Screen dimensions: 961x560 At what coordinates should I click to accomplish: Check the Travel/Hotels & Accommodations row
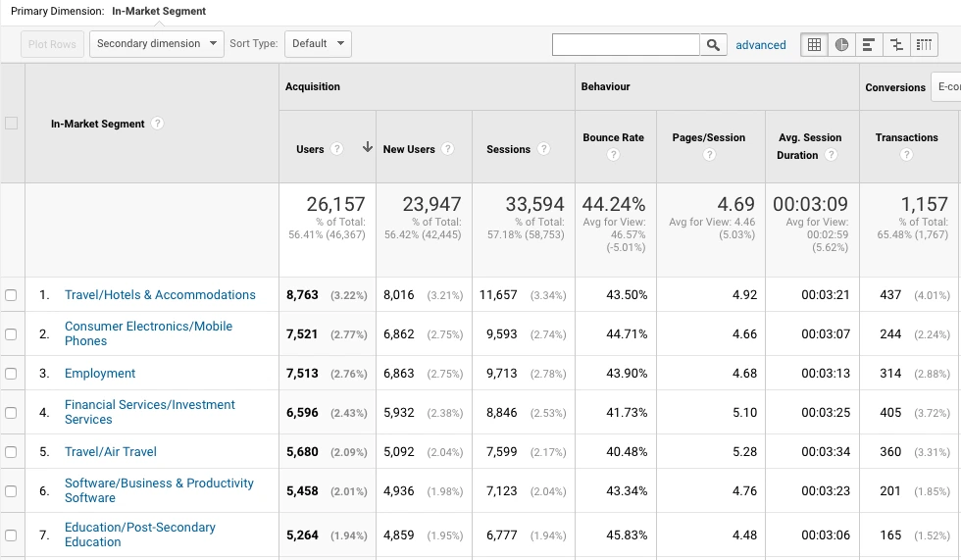coord(11,295)
